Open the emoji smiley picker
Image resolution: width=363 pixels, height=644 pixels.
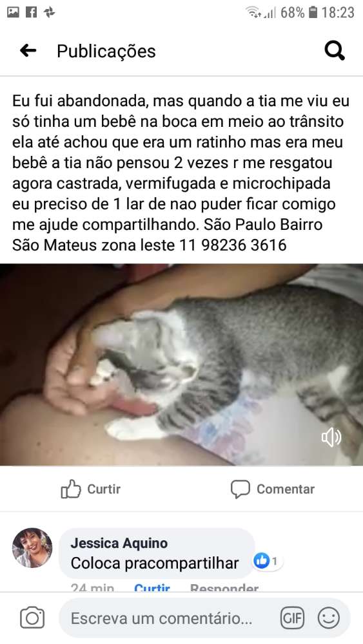click(329, 618)
